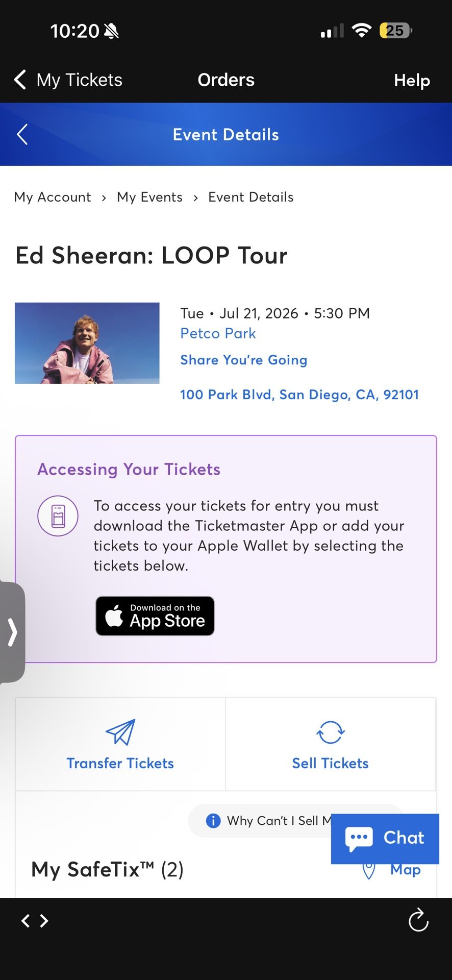Tap the browser forward arrow at the bottom
This screenshot has height=980, width=452.
44,921
